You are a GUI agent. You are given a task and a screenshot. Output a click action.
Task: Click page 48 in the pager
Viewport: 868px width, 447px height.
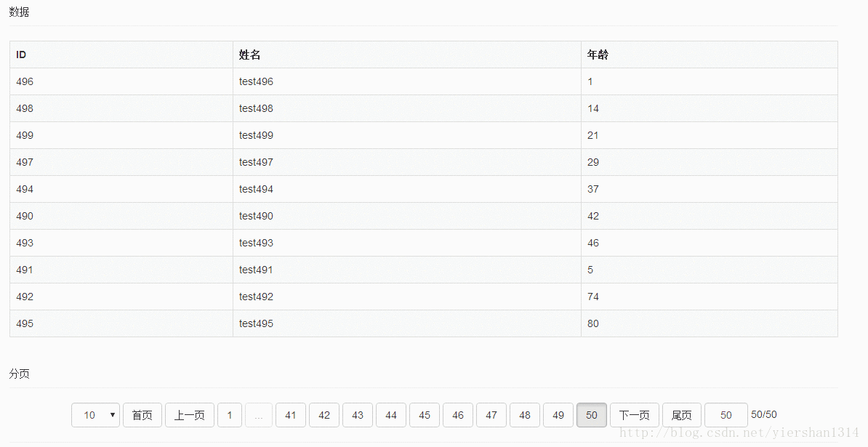point(525,415)
